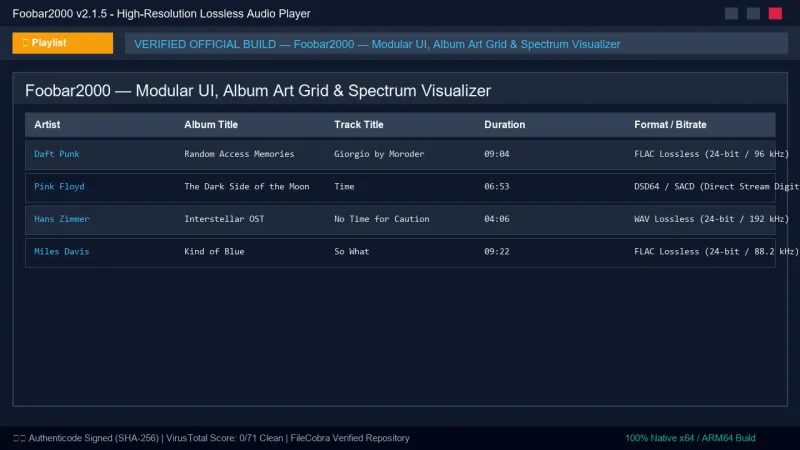Sort by the Format / Bitrate column header

tap(670, 124)
